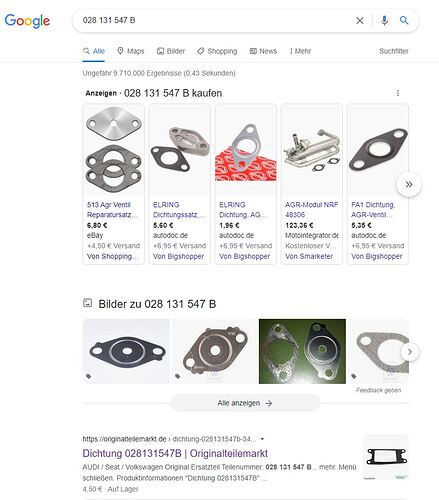Select the green-background gasket image thumbnail
Screen dimensions: 439x500
(302, 351)
